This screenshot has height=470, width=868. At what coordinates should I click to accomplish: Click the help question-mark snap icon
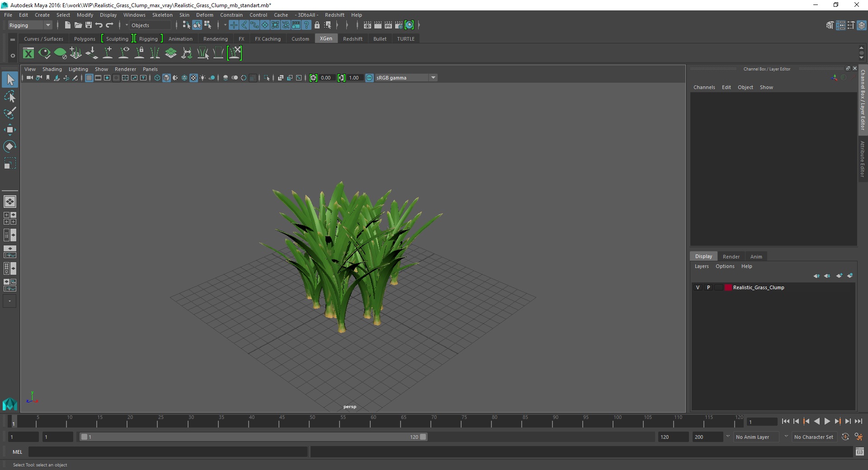(x=307, y=25)
